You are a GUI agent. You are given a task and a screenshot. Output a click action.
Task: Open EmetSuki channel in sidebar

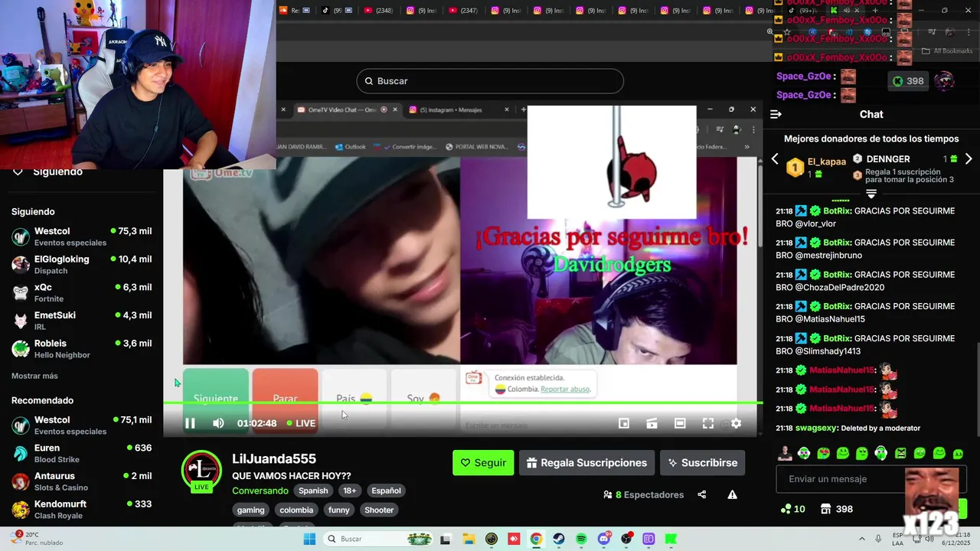(x=81, y=320)
